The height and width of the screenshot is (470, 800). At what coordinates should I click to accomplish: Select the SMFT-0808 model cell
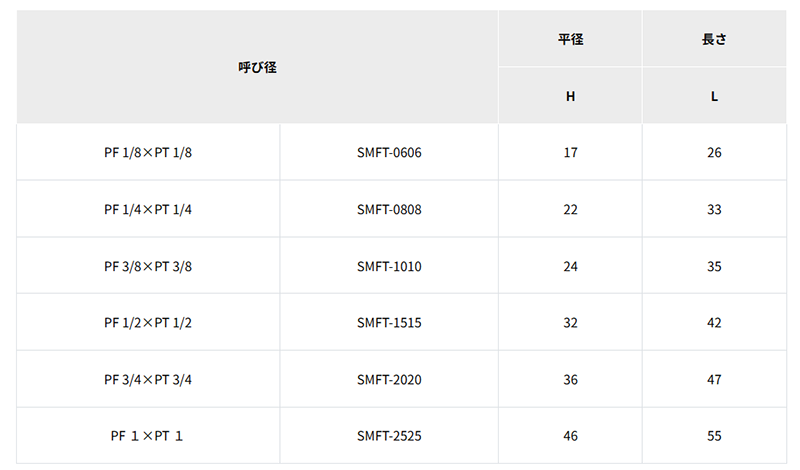pos(389,209)
